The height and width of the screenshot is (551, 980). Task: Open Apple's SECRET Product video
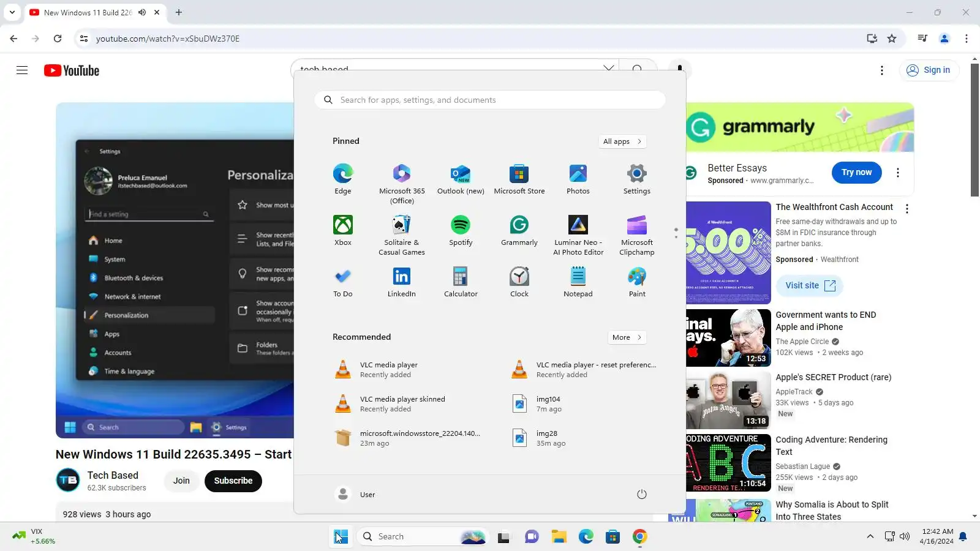tap(833, 377)
